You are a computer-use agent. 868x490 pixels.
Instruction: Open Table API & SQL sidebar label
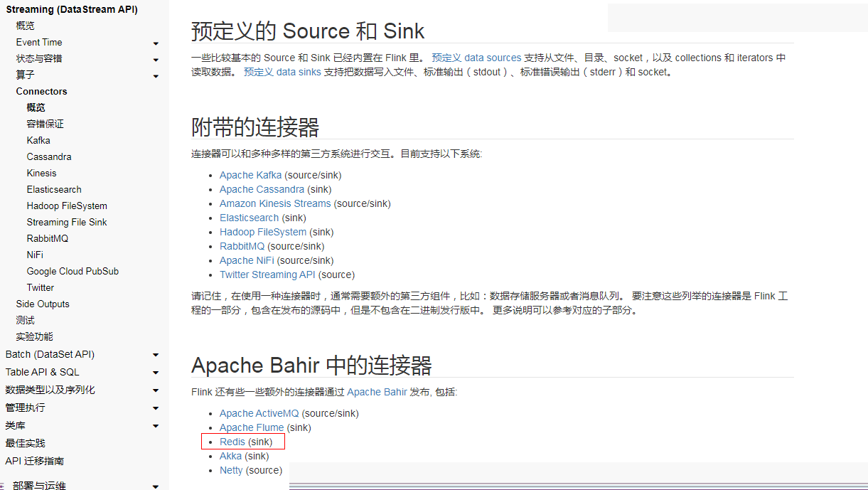coord(42,372)
